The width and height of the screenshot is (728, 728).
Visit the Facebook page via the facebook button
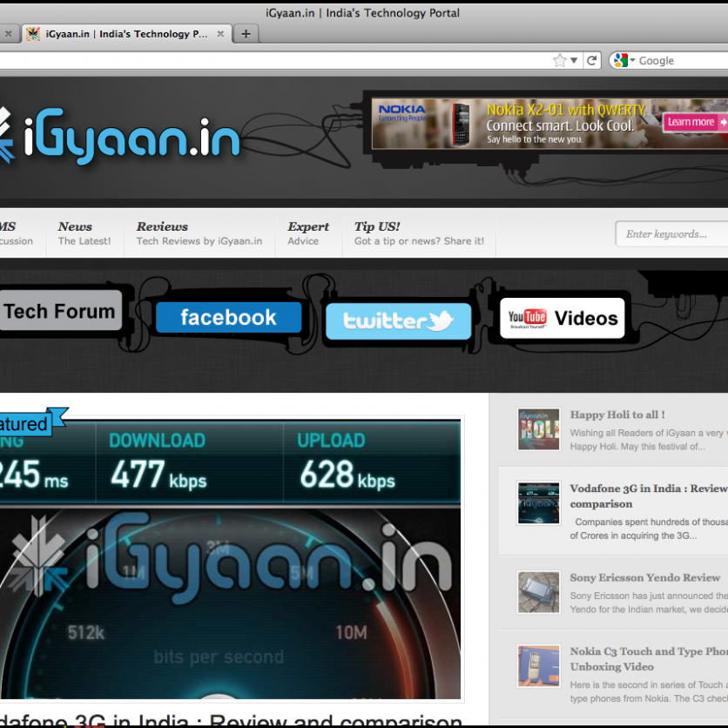(x=228, y=318)
